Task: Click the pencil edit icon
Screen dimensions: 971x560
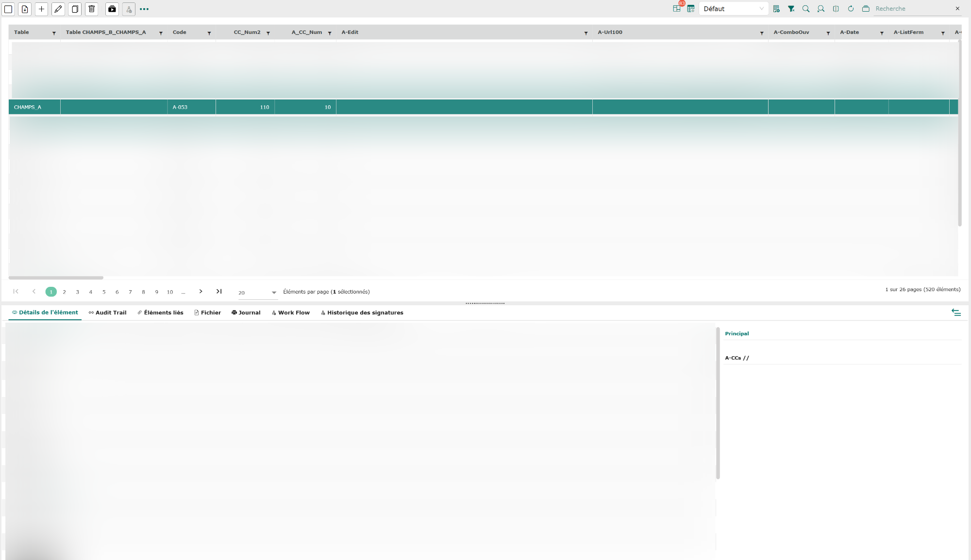Action: pyautogui.click(x=58, y=9)
